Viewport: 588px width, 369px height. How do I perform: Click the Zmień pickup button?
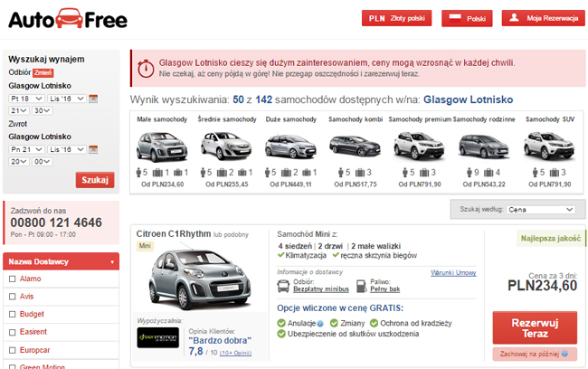point(43,72)
